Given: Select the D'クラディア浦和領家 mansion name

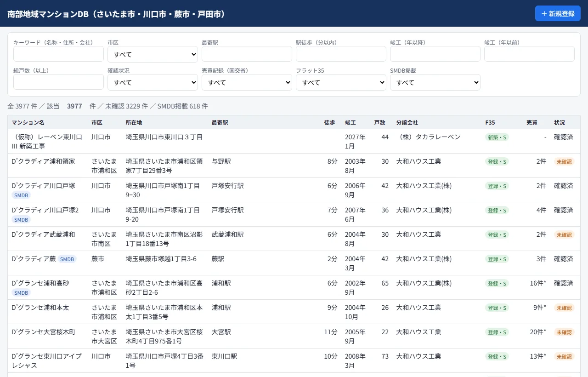Looking at the screenshot, I should (x=43, y=161).
